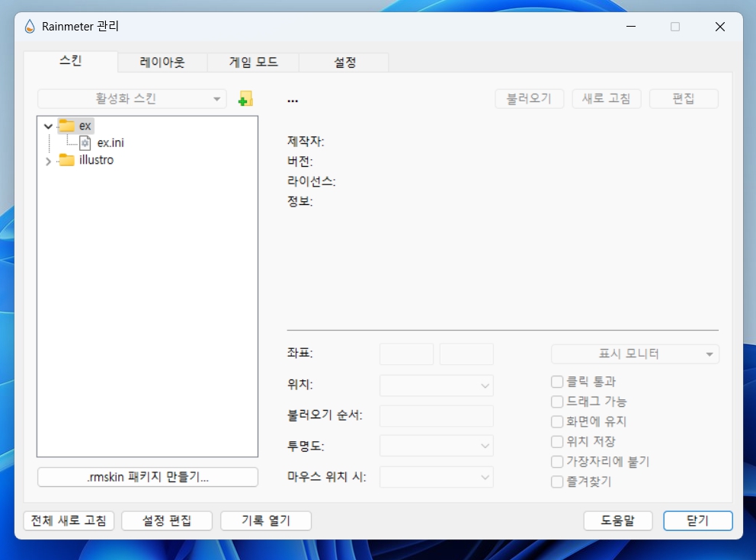Click .rmskin 패키지 만들기 button

pyautogui.click(x=148, y=477)
